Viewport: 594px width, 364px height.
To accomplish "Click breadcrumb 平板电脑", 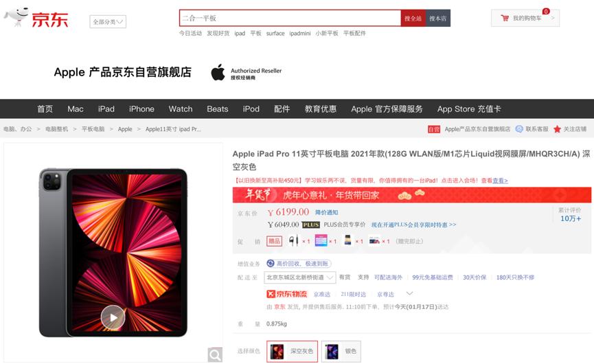I will click(x=93, y=129).
